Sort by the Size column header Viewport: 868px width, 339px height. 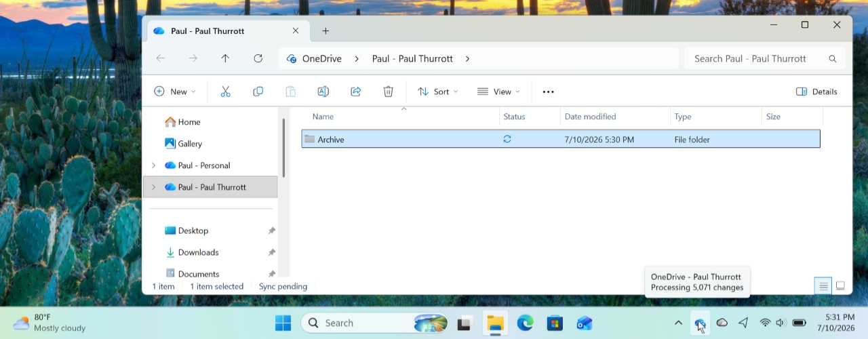(x=792, y=117)
